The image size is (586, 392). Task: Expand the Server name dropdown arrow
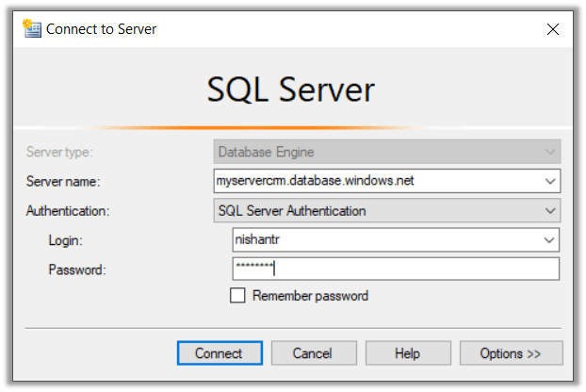click(549, 180)
